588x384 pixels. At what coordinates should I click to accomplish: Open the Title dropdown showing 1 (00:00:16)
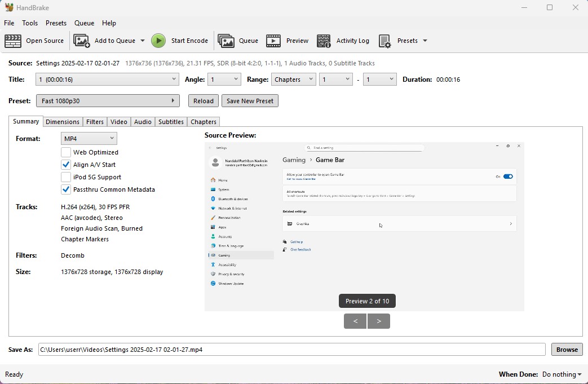click(107, 80)
